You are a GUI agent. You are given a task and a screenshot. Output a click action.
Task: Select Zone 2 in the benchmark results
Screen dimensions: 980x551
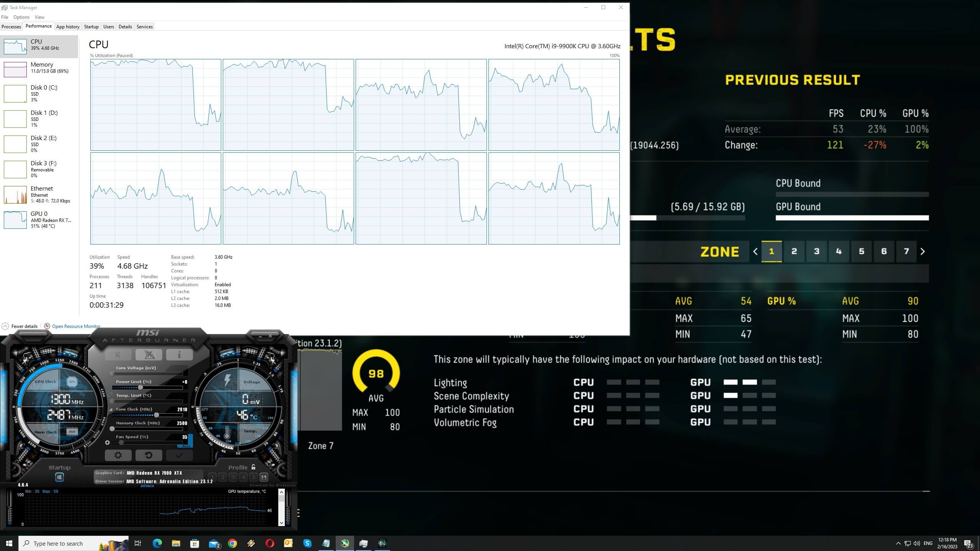coord(794,251)
